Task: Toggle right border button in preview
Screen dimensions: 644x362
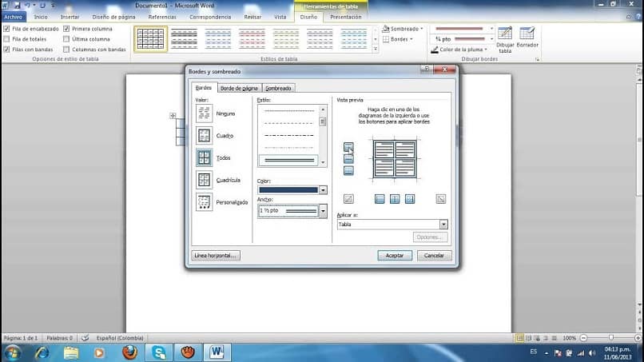Action: tap(409, 199)
